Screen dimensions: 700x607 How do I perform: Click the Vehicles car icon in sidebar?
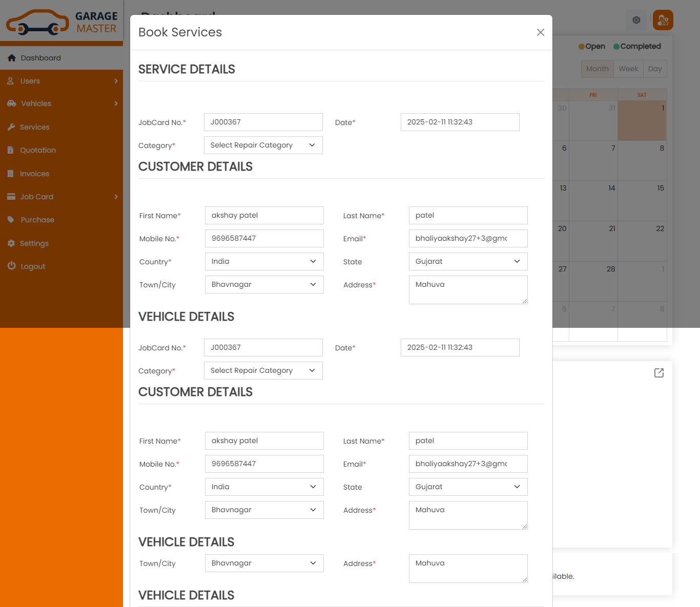pos(11,103)
